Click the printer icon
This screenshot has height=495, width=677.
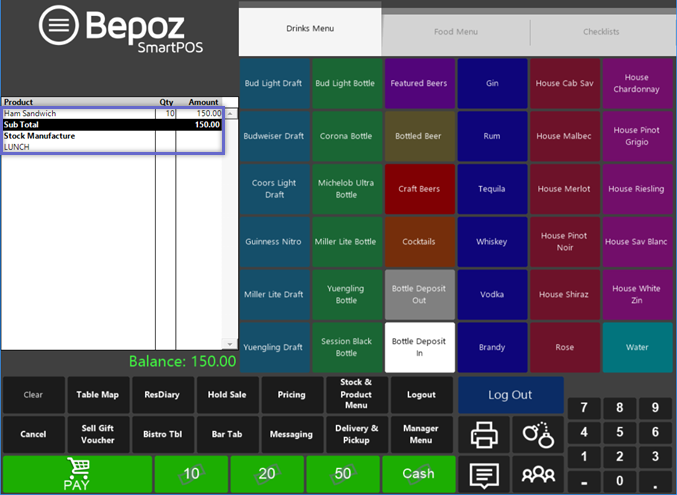484,435
